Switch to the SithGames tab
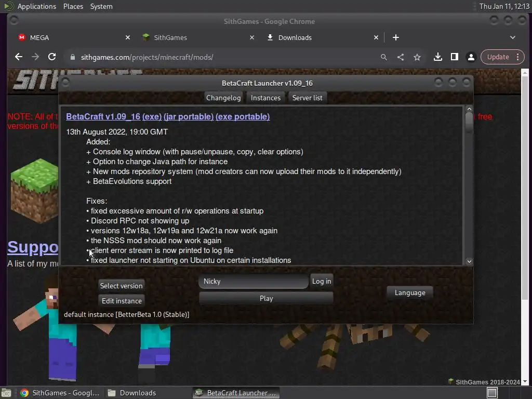This screenshot has height=399, width=532. point(193,37)
